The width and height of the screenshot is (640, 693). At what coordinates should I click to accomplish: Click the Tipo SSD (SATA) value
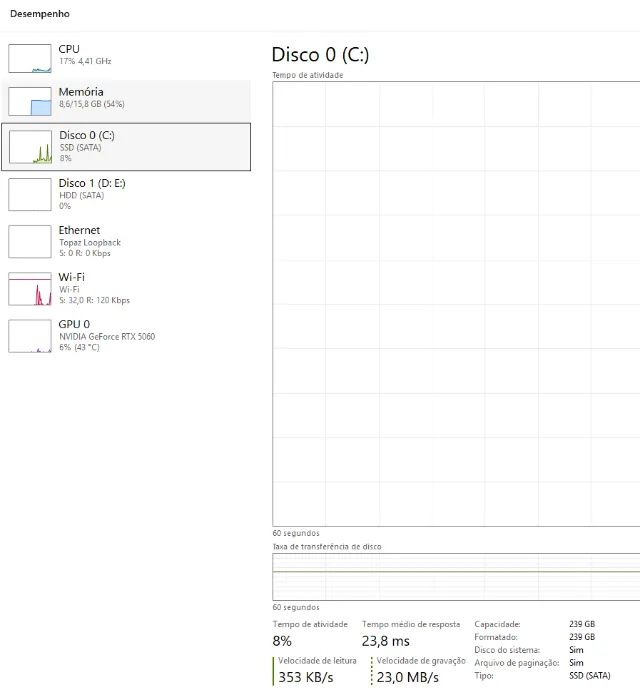point(590,675)
